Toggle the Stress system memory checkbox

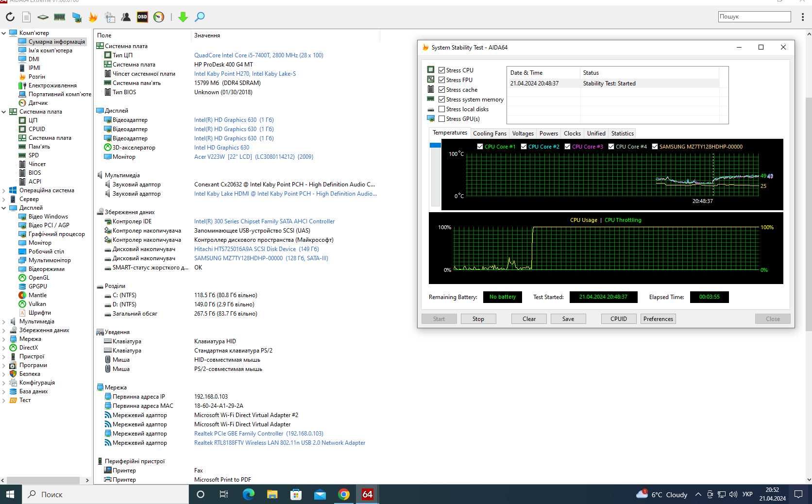click(441, 99)
